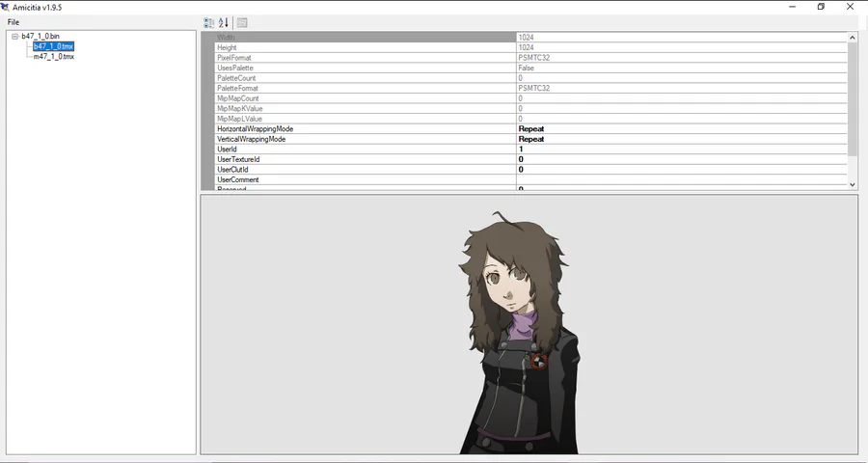Edit the UserClutId value field
The width and height of the screenshot is (868, 463).
682,170
